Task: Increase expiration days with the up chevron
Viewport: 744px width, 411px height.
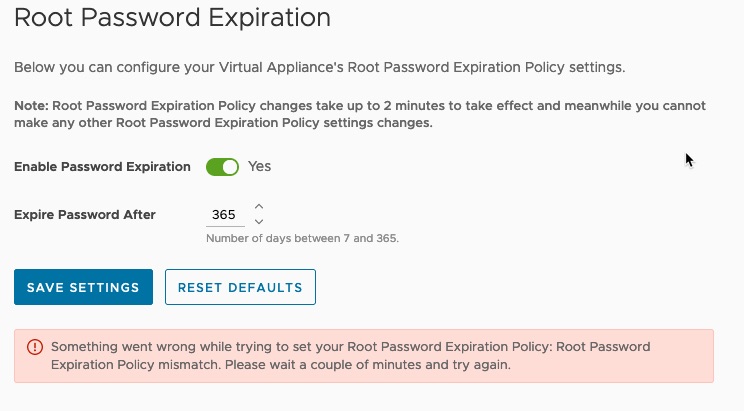Action: tap(259, 206)
